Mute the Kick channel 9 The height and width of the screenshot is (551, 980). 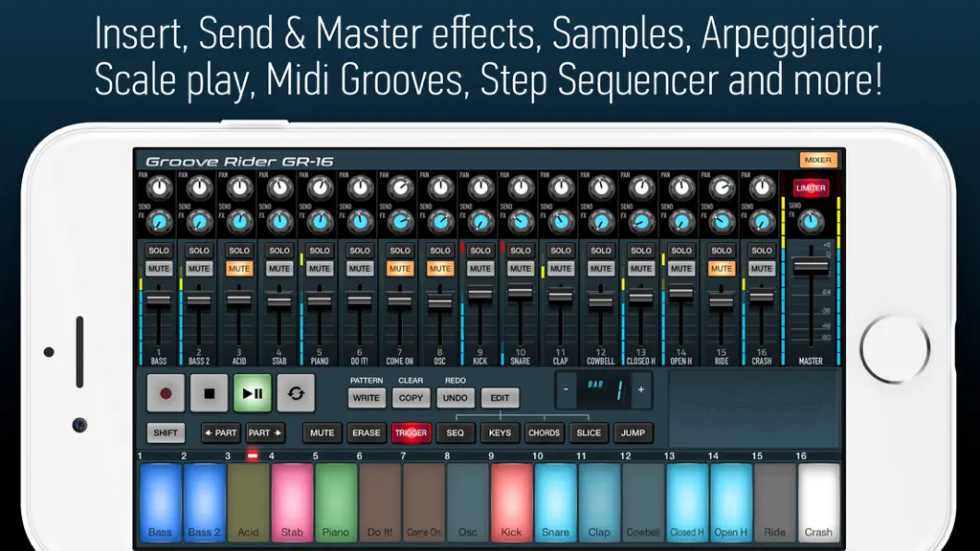click(480, 269)
